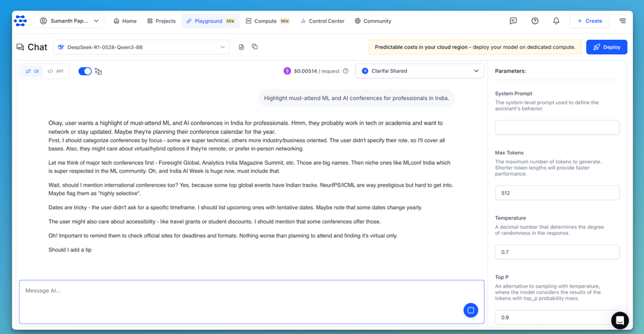This screenshot has height=334, width=644.
Task: Open the Control Center tab
Action: pyautogui.click(x=322, y=21)
